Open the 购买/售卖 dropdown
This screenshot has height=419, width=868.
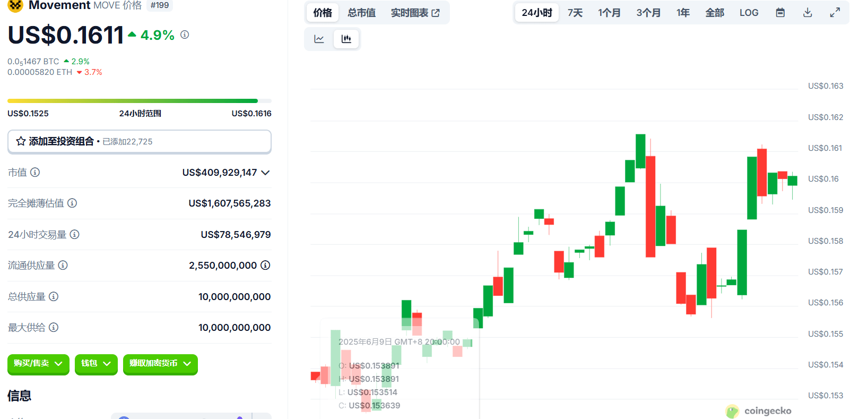pyautogui.click(x=38, y=364)
